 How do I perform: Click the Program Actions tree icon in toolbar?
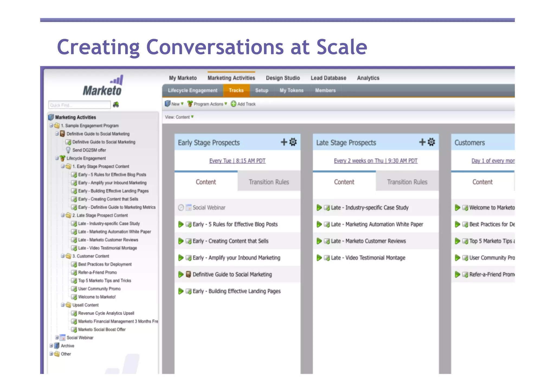[x=190, y=104]
